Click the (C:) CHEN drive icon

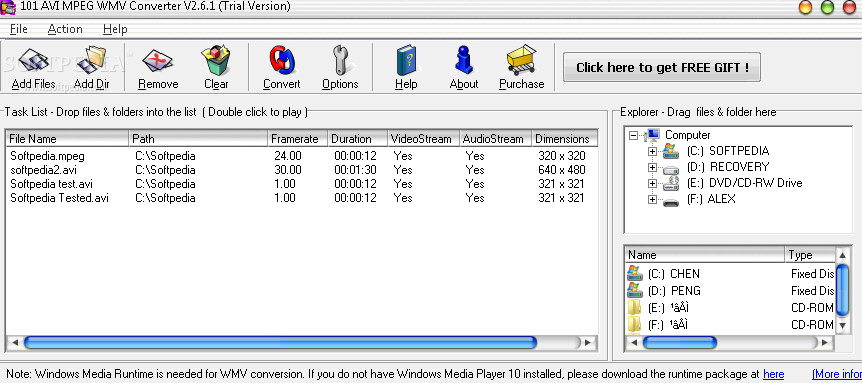[x=635, y=274]
